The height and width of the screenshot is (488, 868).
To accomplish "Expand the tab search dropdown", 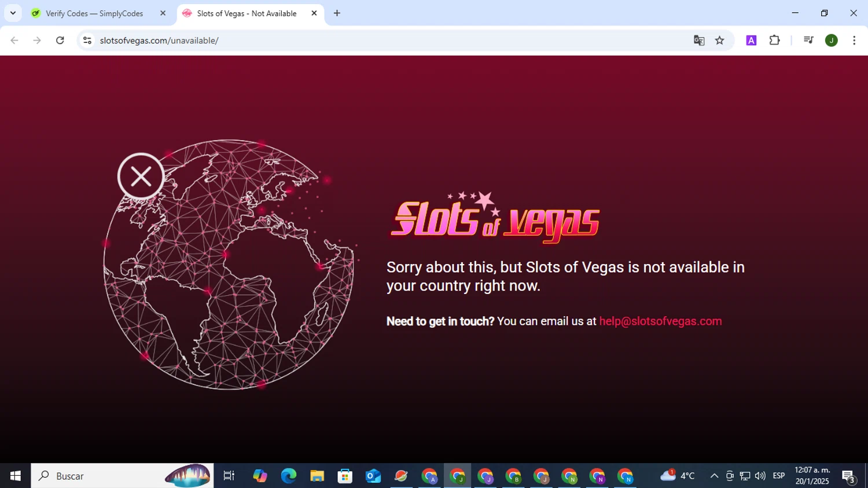I will (13, 13).
